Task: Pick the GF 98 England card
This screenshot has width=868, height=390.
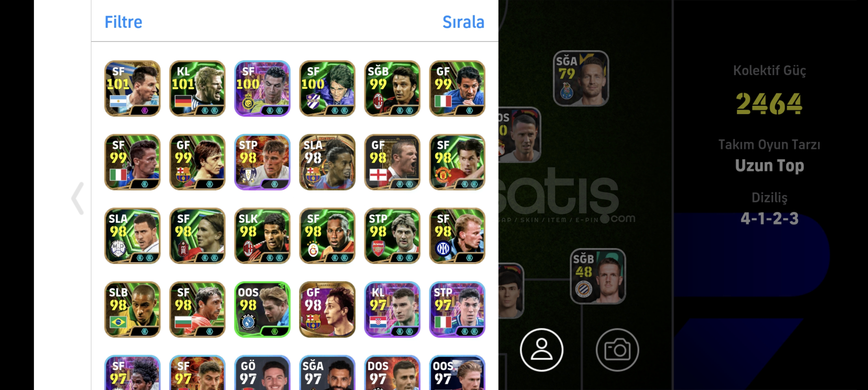Action: pos(392,162)
